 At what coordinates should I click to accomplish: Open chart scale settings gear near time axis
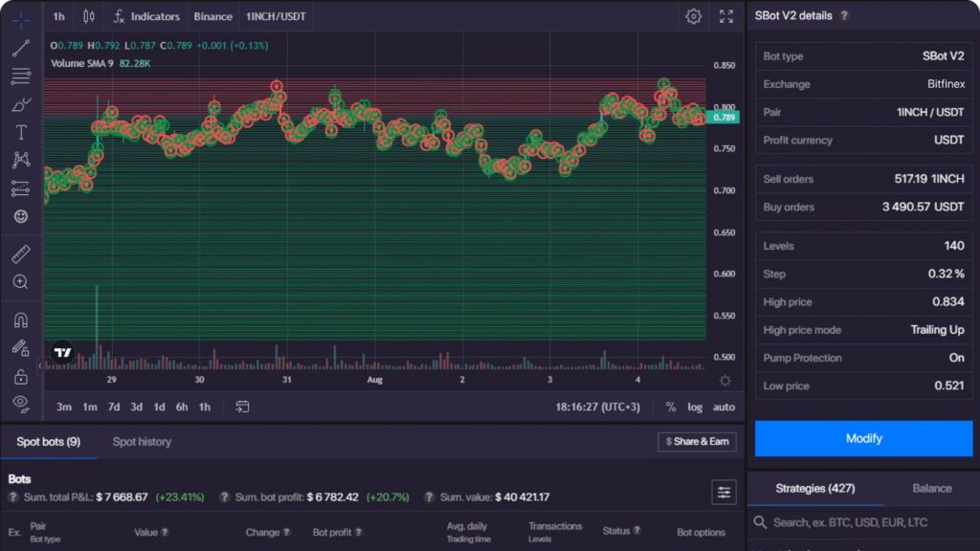tap(725, 380)
